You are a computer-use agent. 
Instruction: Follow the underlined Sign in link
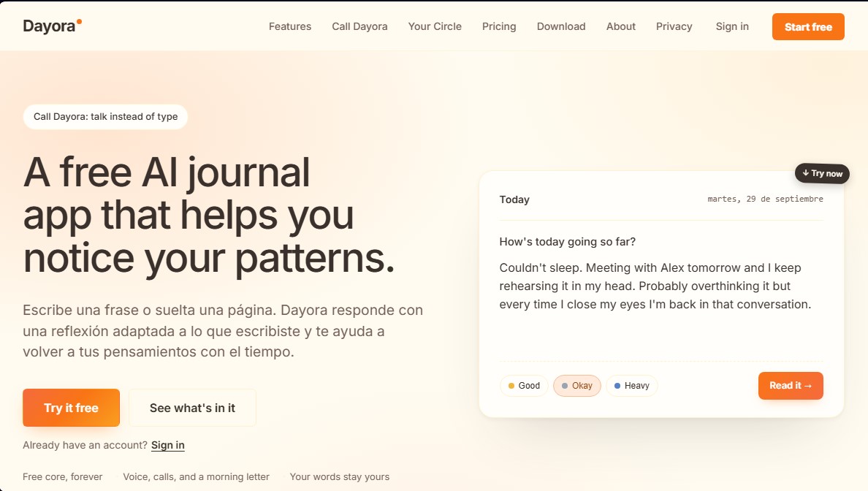point(168,445)
